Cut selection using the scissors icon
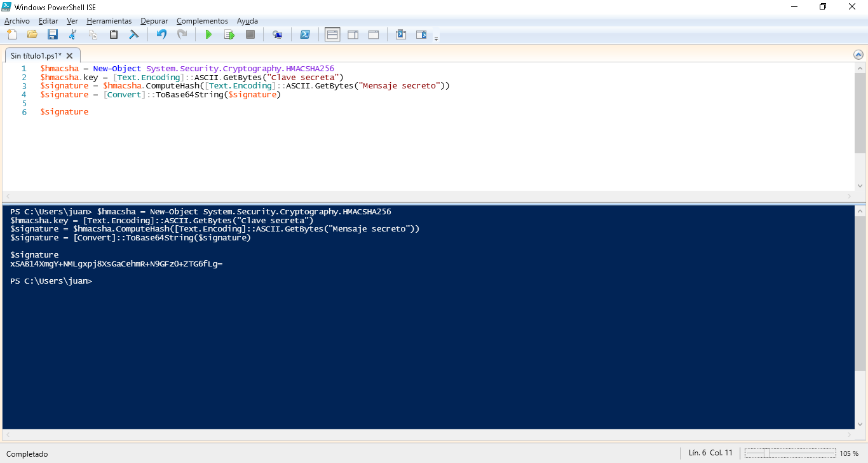The height and width of the screenshot is (463, 868). pos(73,34)
